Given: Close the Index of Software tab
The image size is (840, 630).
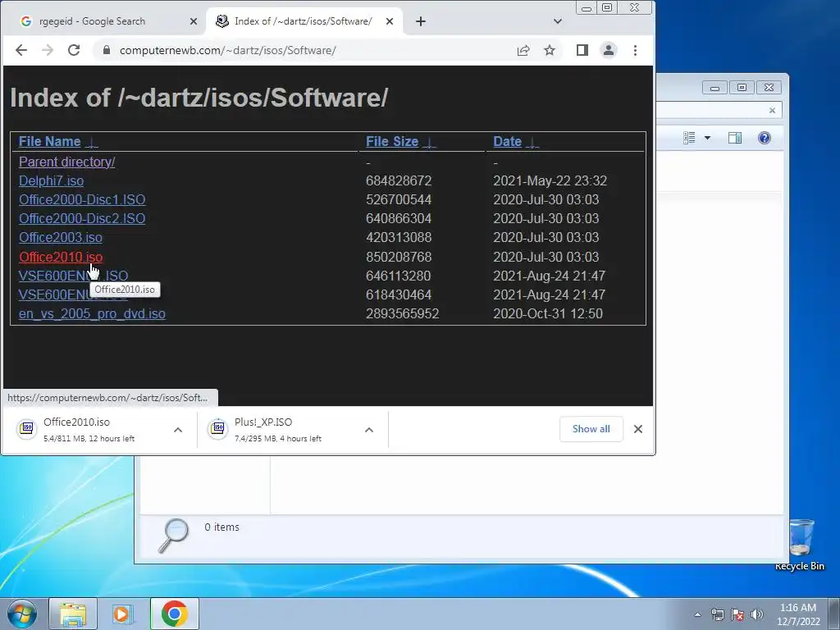Looking at the screenshot, I should (x=390, y=21).
